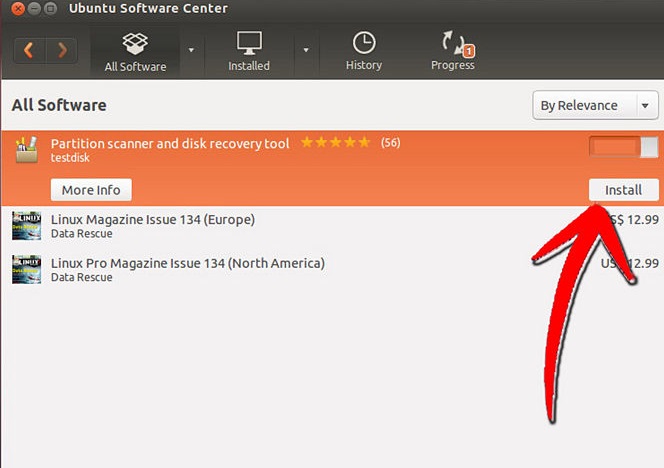Click the More Info button
This screenshot has height=468, width=664.
pyautogui.click(x=91, y=190)
